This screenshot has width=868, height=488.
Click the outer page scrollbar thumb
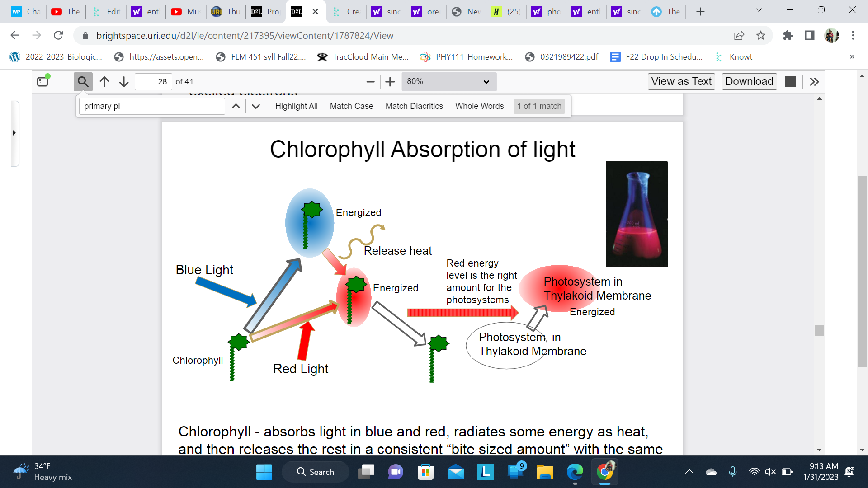point(862,271)
